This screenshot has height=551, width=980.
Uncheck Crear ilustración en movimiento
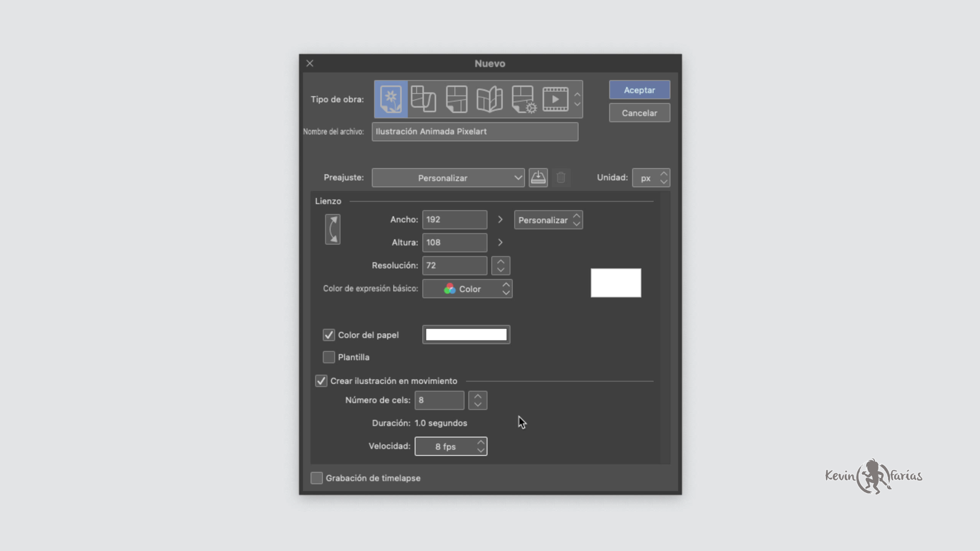click(321, 381)
